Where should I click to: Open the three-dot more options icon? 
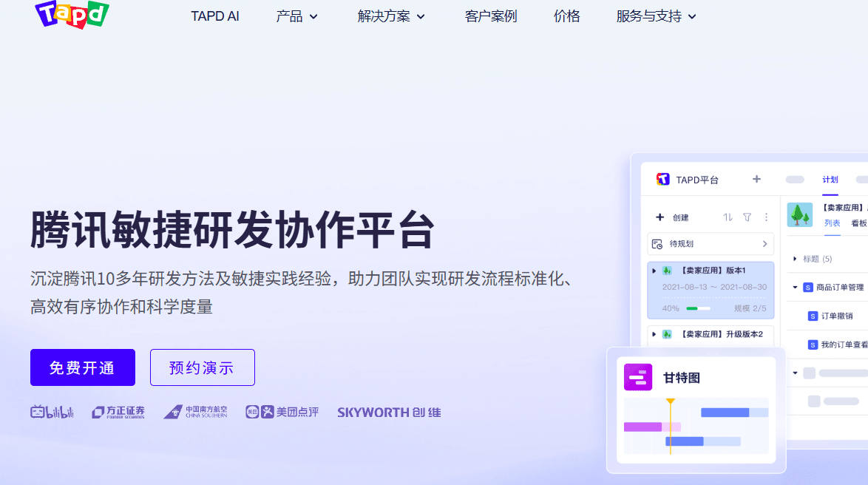(x=766, y=217)
